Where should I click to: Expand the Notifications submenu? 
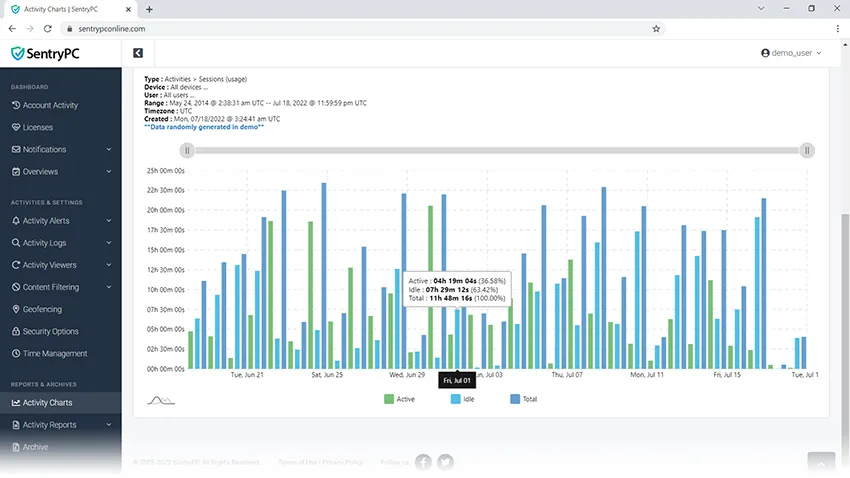(61, 149)
